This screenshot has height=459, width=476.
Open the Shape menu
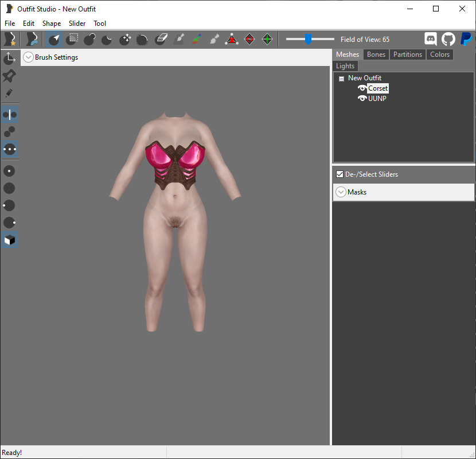pos(51,24)
